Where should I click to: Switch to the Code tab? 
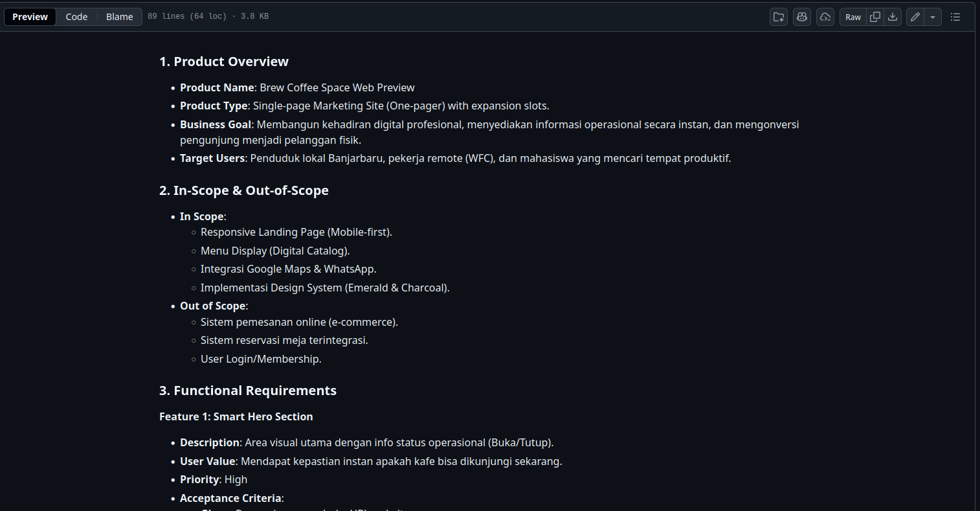point(76,17)
